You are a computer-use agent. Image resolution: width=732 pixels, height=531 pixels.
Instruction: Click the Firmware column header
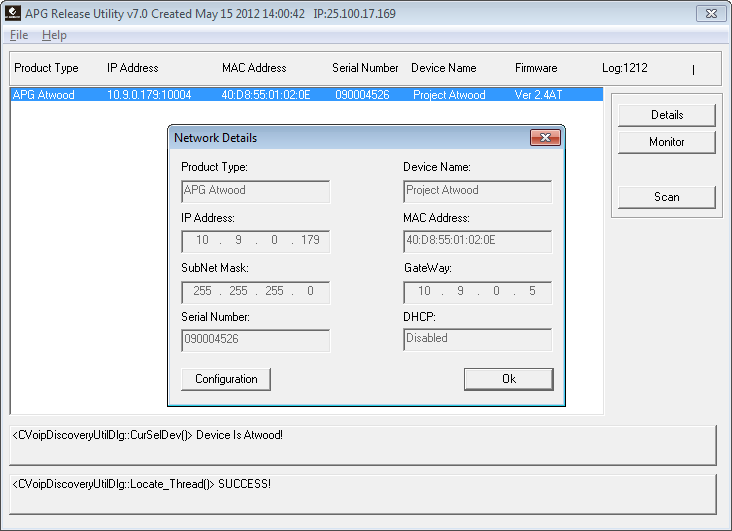click(536, 68)
